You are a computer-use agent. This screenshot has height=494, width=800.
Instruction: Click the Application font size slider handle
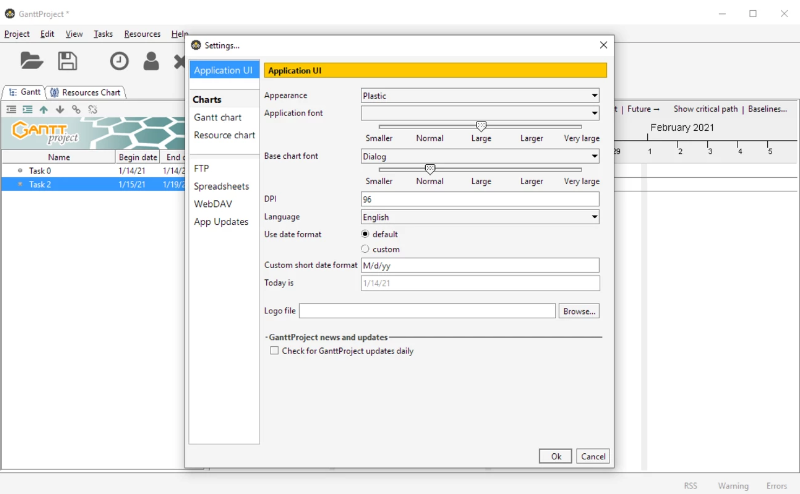tap(481, 126)
